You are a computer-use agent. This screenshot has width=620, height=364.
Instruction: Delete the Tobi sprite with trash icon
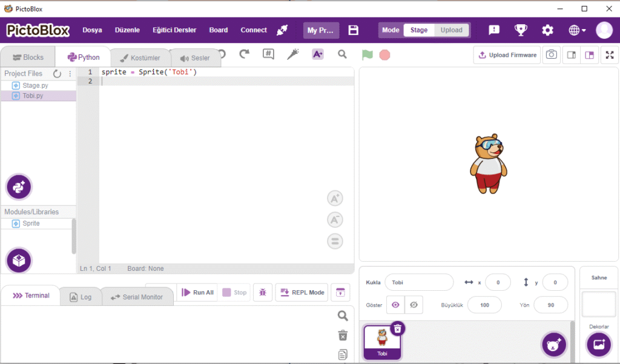pos(397,328)
